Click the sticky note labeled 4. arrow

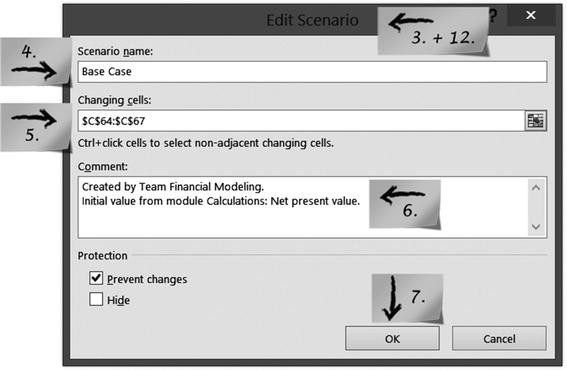35,62
